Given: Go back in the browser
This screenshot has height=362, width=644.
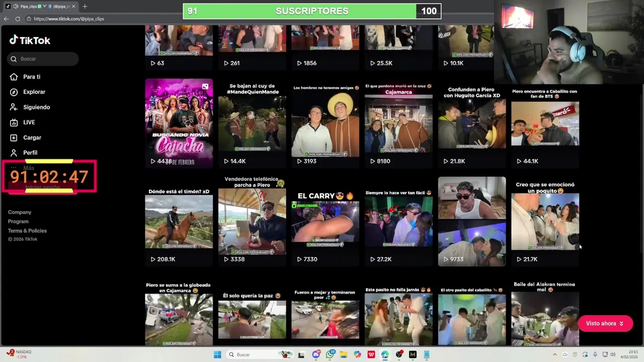Looking at the screenshot, I should pos(7,19).
